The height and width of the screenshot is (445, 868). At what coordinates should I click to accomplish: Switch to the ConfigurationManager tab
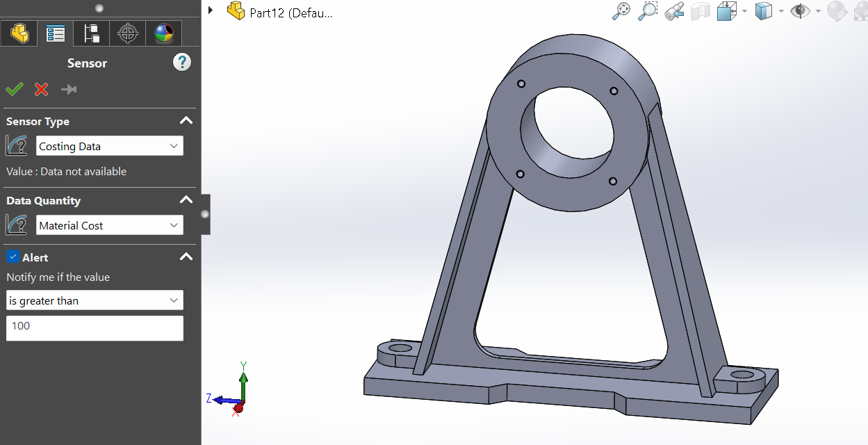click(92, 33)
